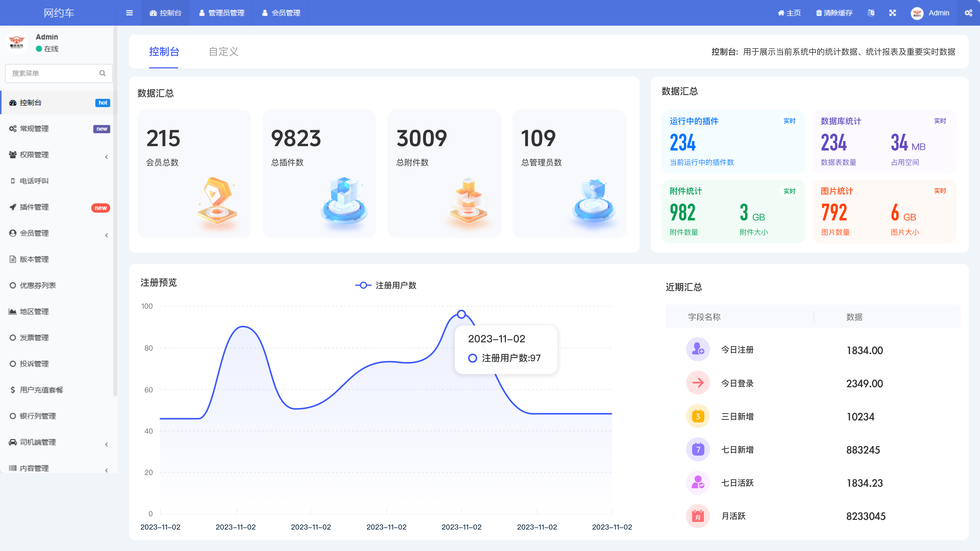Toggle the hamburger sidebar menu icon
Viewport: 980px width, 551px height.
pos(129,13)
